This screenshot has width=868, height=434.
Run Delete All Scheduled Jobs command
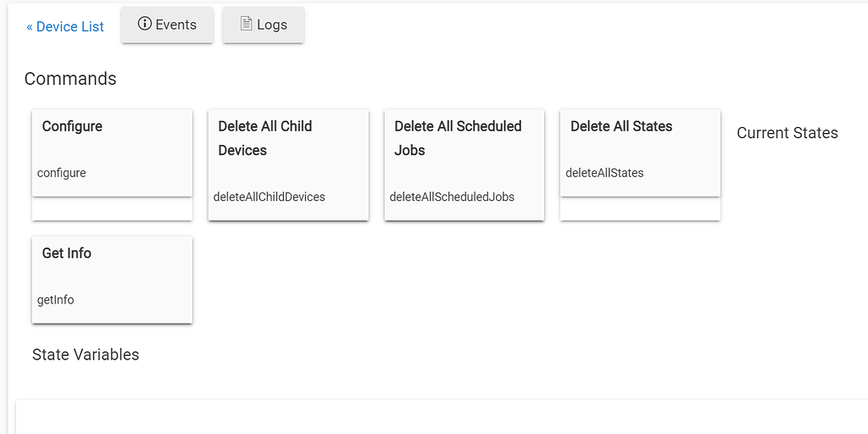point(458,138)
